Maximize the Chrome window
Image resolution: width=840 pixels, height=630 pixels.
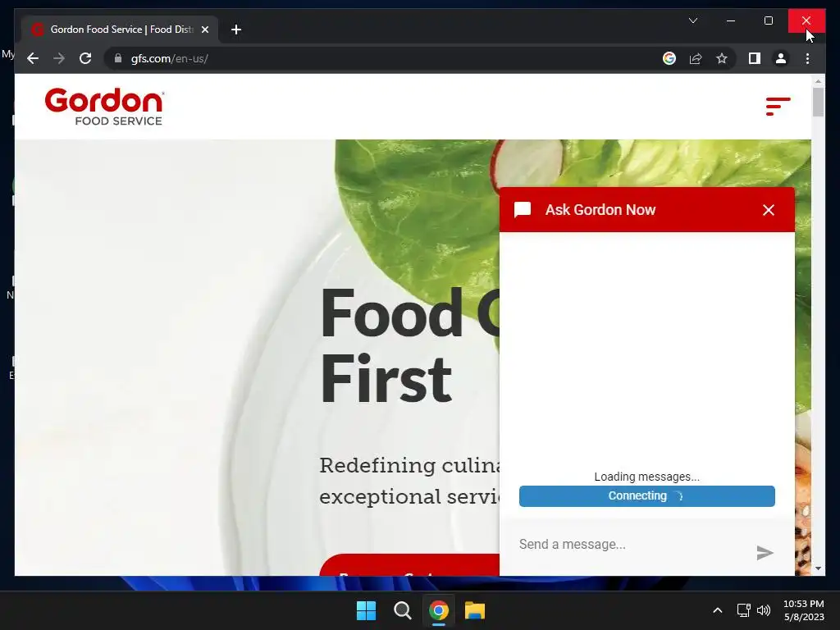coord(768,21)
